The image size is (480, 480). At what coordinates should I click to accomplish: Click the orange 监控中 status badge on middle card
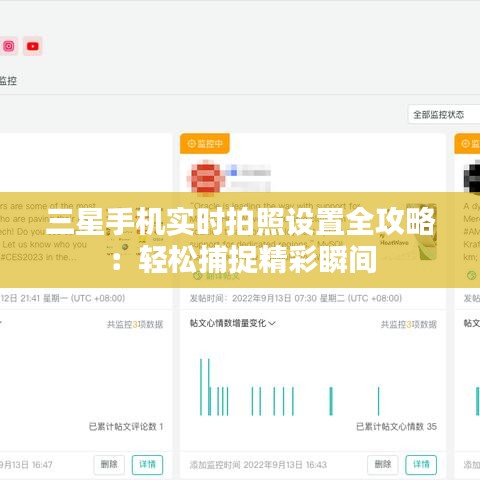tap(205, 144)
